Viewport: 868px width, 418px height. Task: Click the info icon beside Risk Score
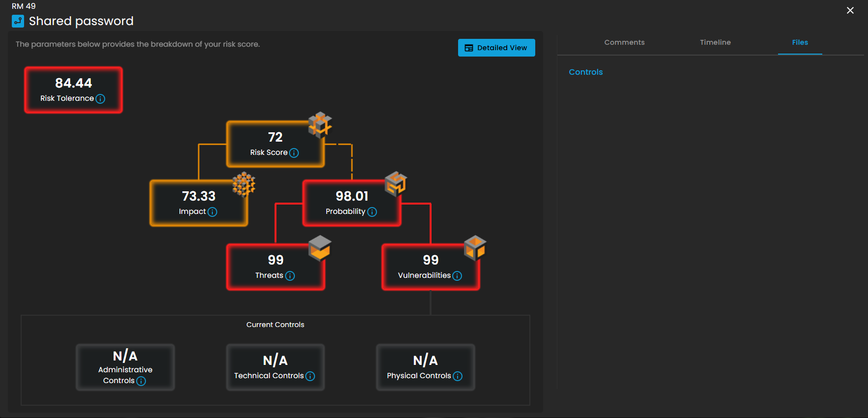point(294,153)
